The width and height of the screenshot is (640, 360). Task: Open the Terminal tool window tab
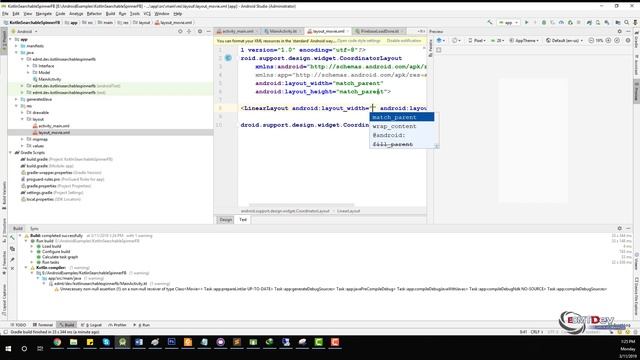[43, 325]
